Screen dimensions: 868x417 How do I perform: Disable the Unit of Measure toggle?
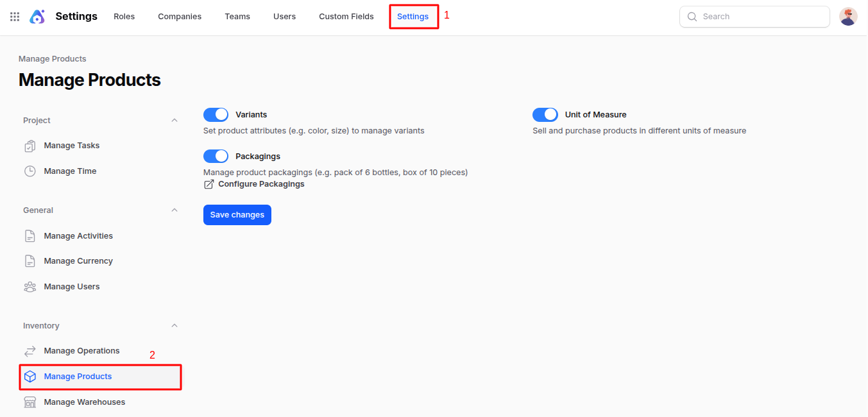(545, 114)
